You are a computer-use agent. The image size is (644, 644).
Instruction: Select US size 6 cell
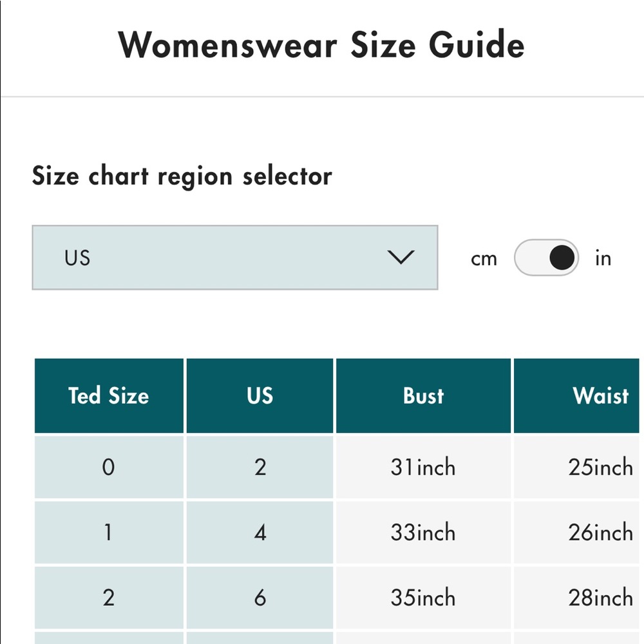click(260, 598)
